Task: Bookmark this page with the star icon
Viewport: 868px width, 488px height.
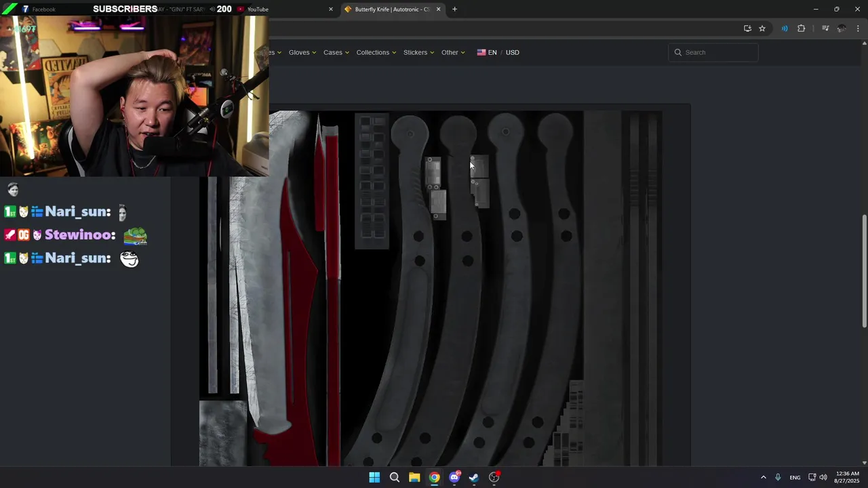Action: tap(762, 28)
